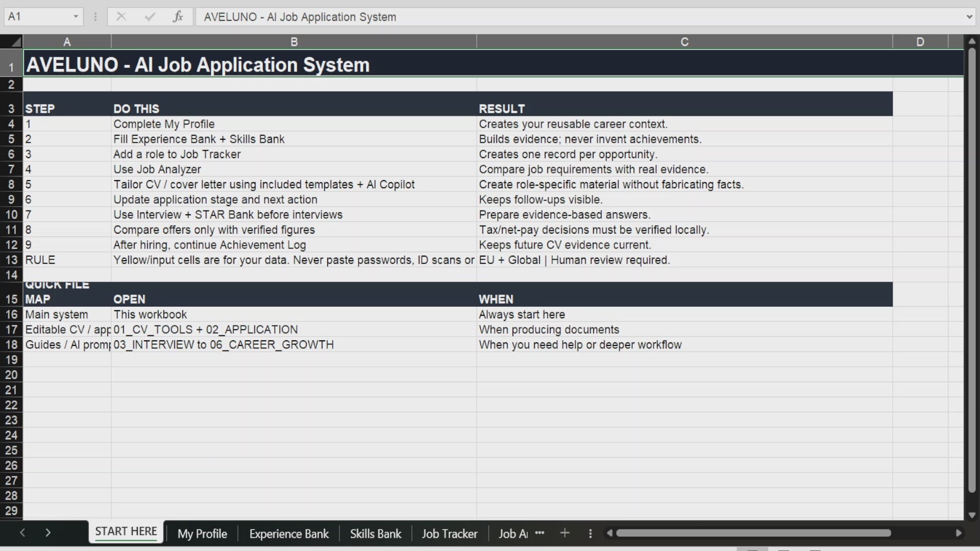The image size is (980, 551).
Task: Click the RESULT header cell
Action: [684, 104]
